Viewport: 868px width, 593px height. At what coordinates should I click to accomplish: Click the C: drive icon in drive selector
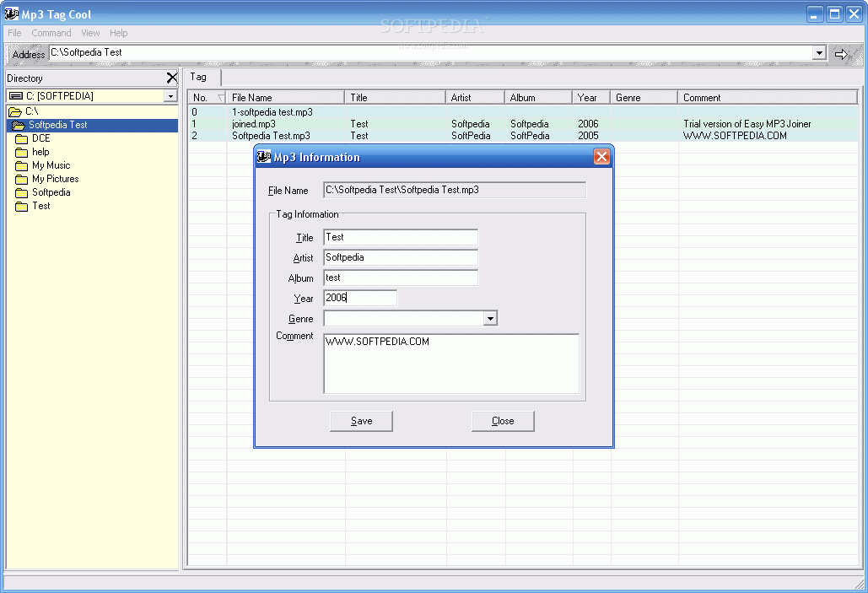tap(16, 96)
